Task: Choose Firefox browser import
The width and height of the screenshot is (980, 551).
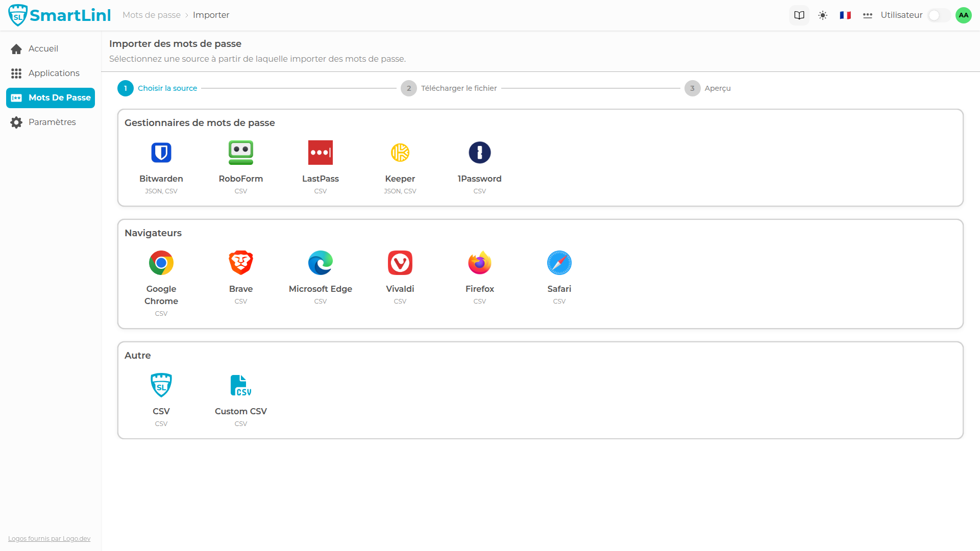Action: pyautogui.click(x=480, y=263)
